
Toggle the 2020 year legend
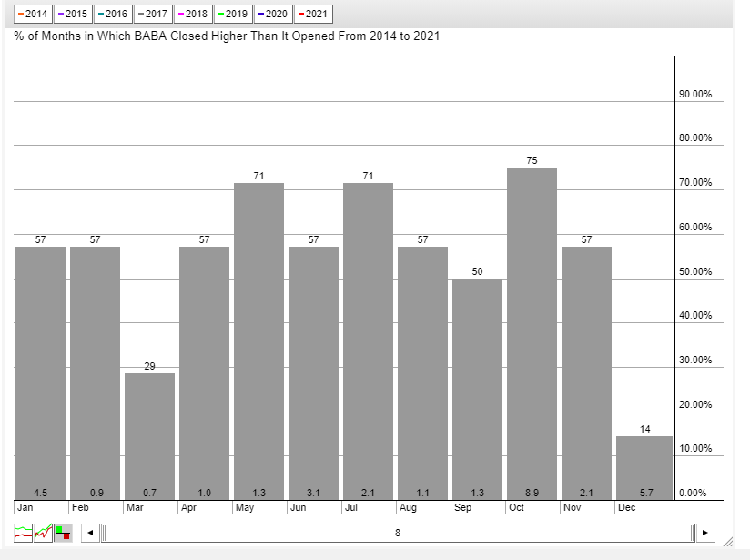point(273,14)
